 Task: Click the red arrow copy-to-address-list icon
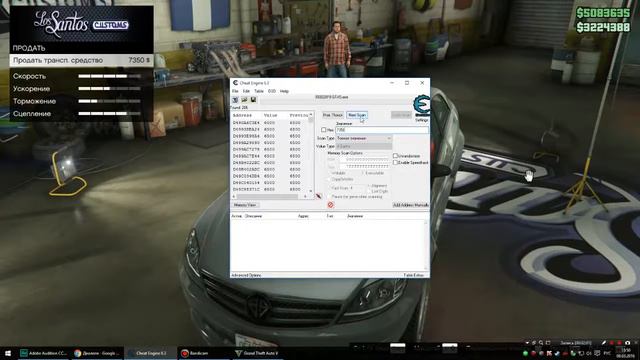319,197
